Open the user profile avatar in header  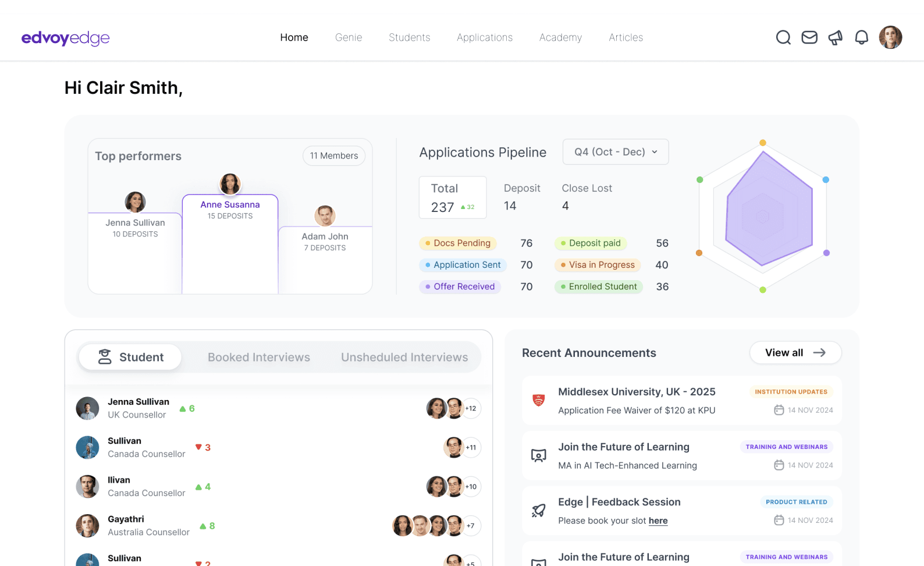tap(890, 37)
